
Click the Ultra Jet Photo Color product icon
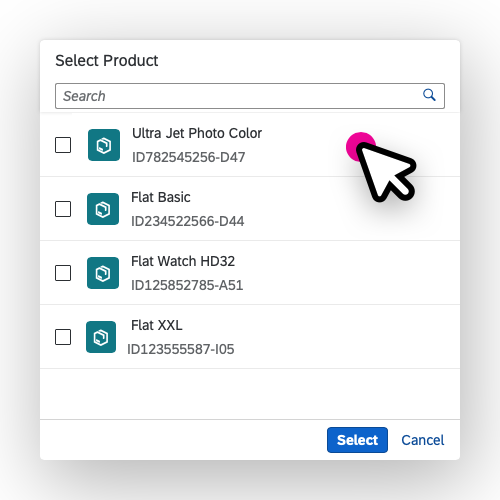[104, 145]
